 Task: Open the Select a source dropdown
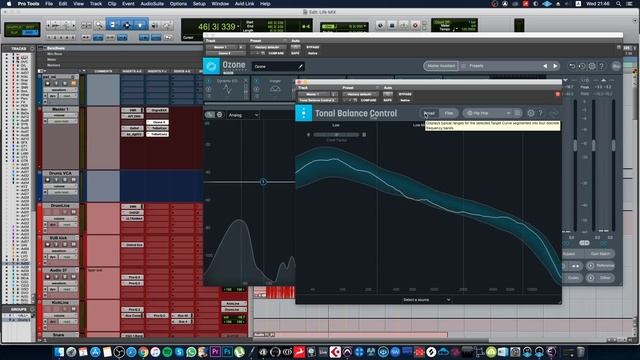(x=426, y=300)
